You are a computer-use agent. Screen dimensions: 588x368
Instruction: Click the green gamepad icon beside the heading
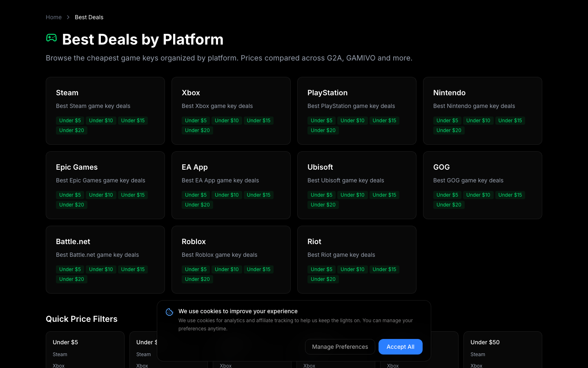51,38
